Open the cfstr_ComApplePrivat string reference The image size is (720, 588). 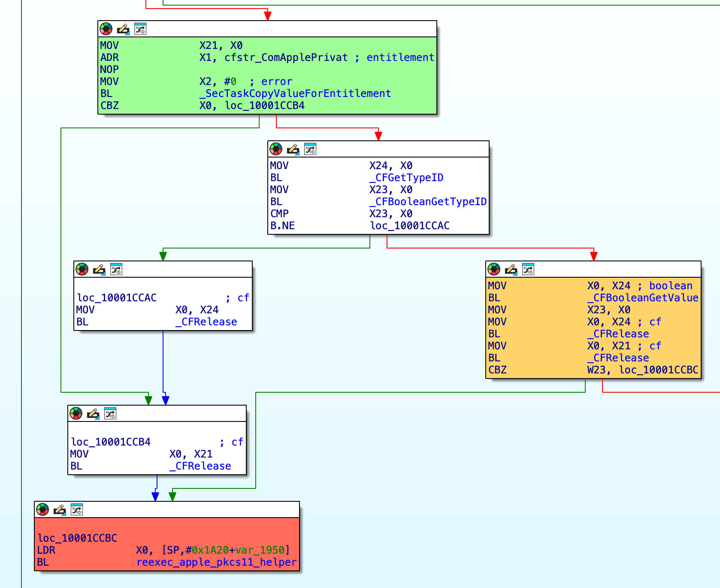coord(285,57)
